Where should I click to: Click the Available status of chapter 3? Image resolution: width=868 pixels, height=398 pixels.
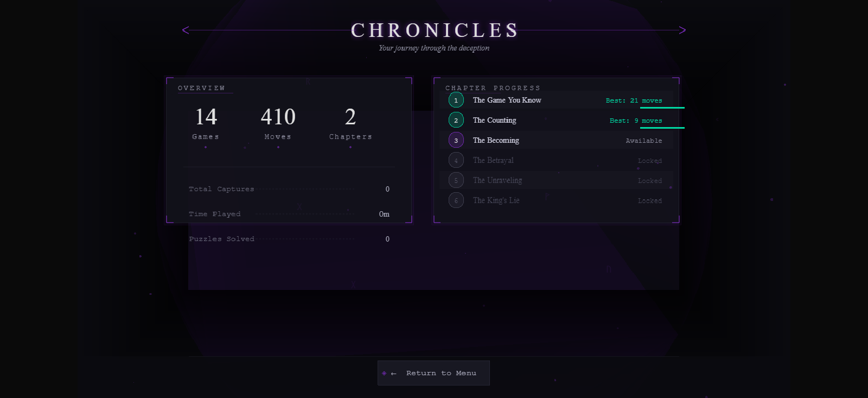point(644,141)
